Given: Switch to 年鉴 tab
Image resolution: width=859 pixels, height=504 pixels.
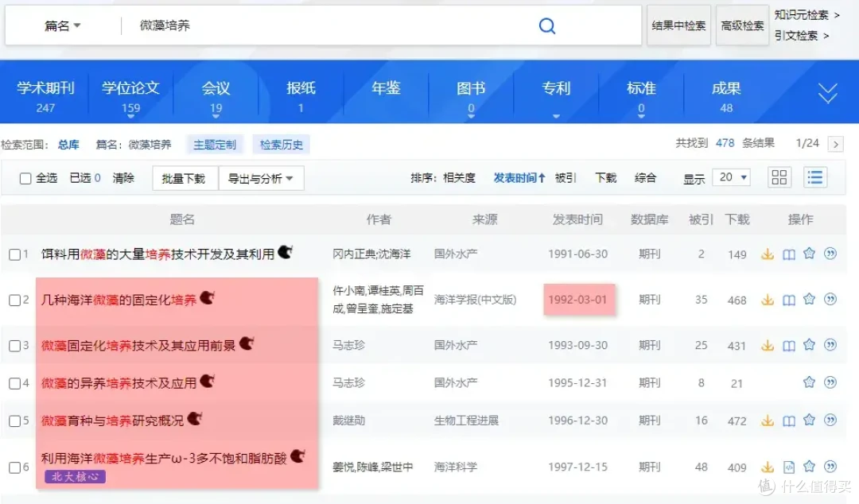Looking at the screenshot, I should click(x=386, y=89).
